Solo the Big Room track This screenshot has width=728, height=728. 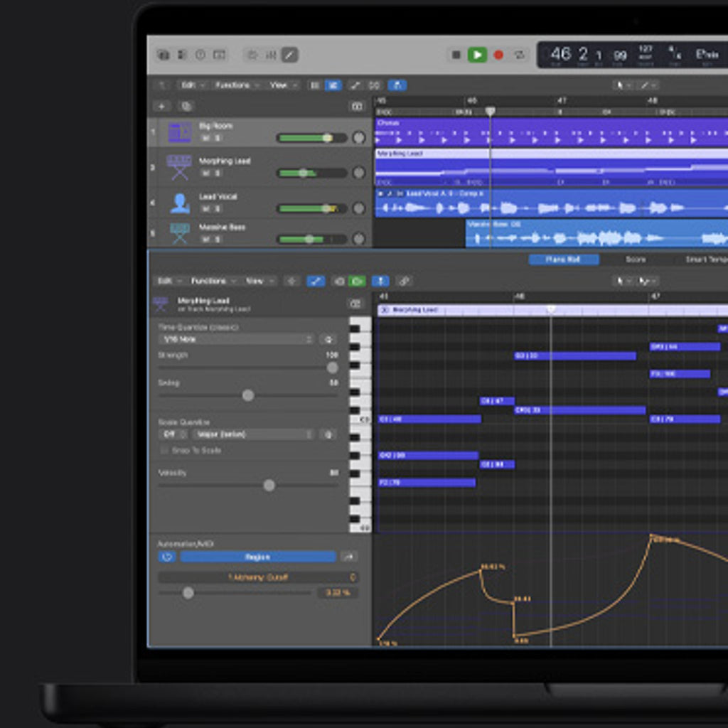218,138
